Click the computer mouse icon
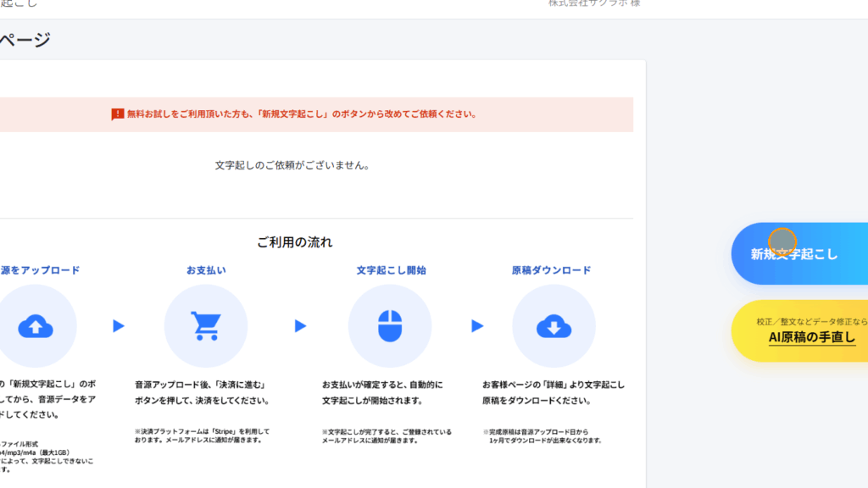This screenshot has height=488, width=868. (x=389, y=326)
